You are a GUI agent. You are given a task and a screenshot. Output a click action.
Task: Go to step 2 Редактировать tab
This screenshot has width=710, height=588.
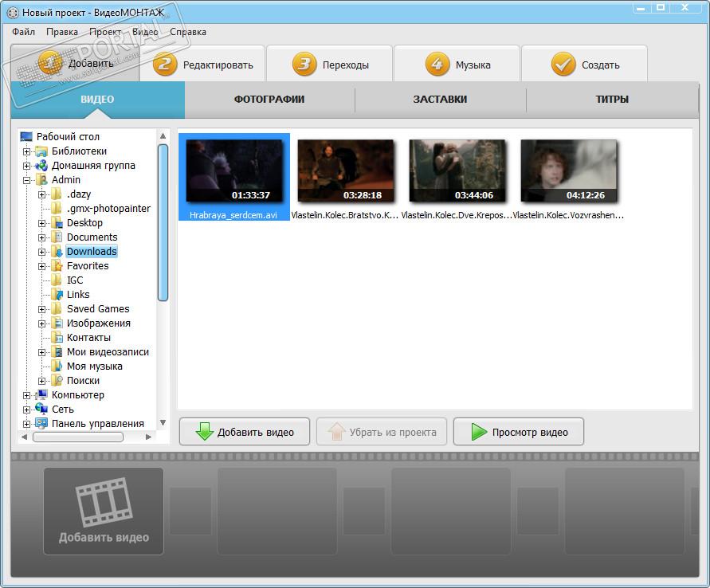coord(202,64)
